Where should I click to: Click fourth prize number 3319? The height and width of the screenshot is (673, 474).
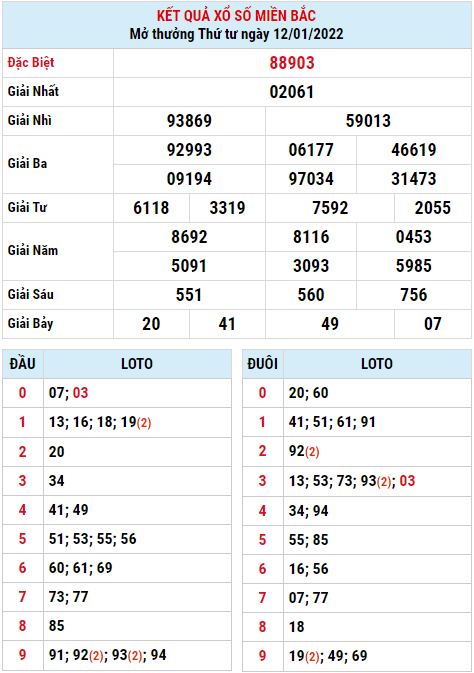coord(227,208)
